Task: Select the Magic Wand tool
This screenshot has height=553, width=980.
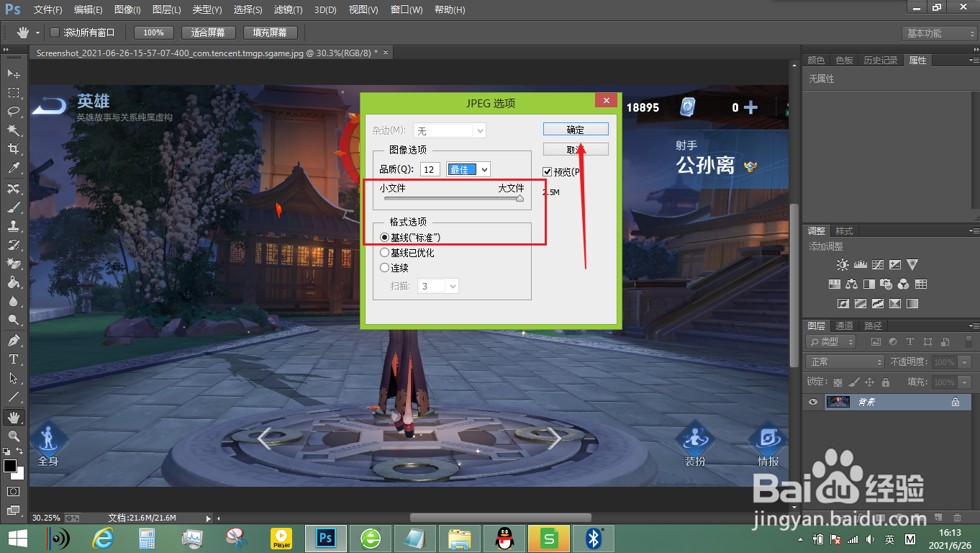Action: (x=14, y=130)
